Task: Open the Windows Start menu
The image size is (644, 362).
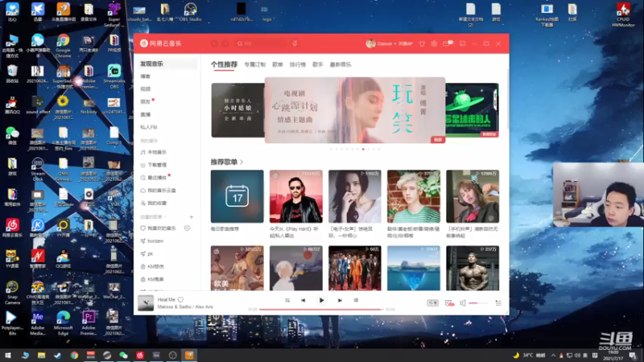Action: [x=8, y=356]
